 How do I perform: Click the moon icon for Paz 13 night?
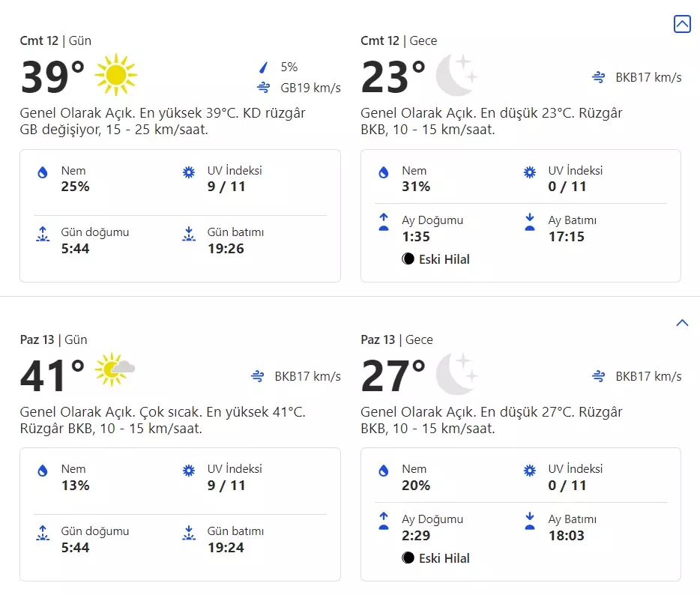pos(456,373)
